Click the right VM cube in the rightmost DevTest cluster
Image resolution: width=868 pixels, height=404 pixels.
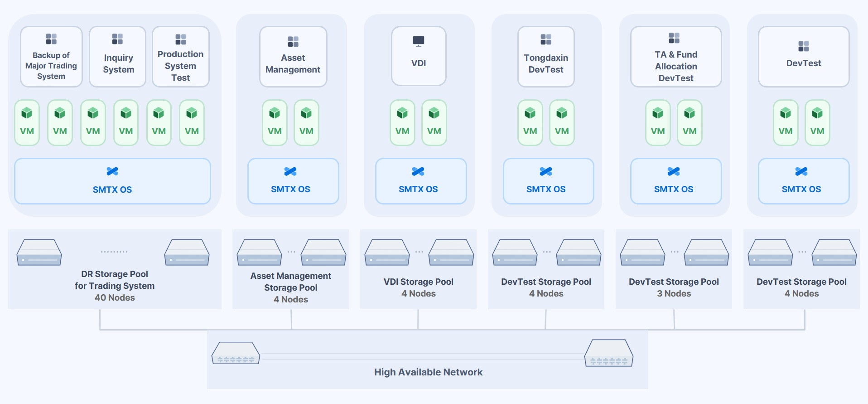[817, 113]
